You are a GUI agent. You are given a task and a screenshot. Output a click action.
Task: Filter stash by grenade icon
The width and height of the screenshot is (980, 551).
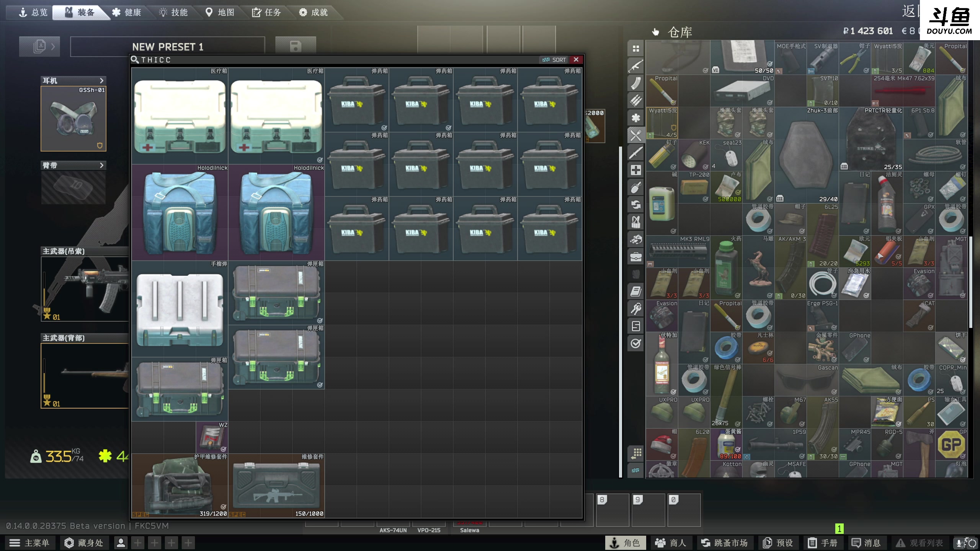pyautogui.click(x=636, y=187)
